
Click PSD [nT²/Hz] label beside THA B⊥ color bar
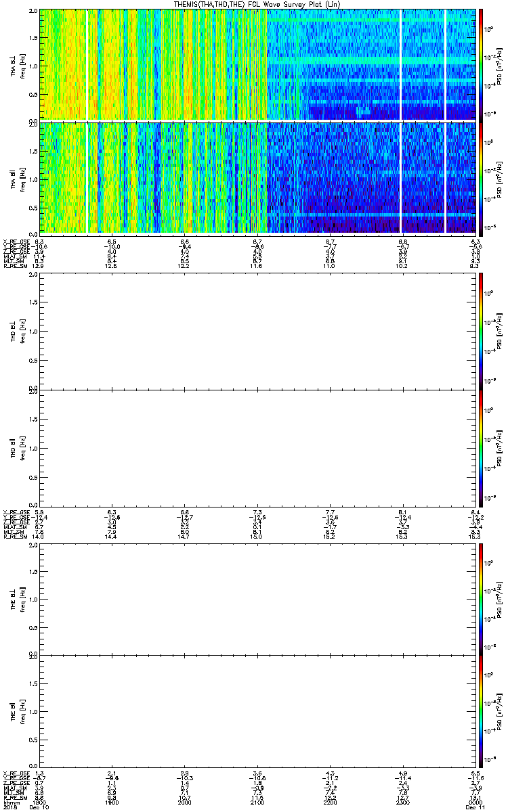[x=499, y=65]
